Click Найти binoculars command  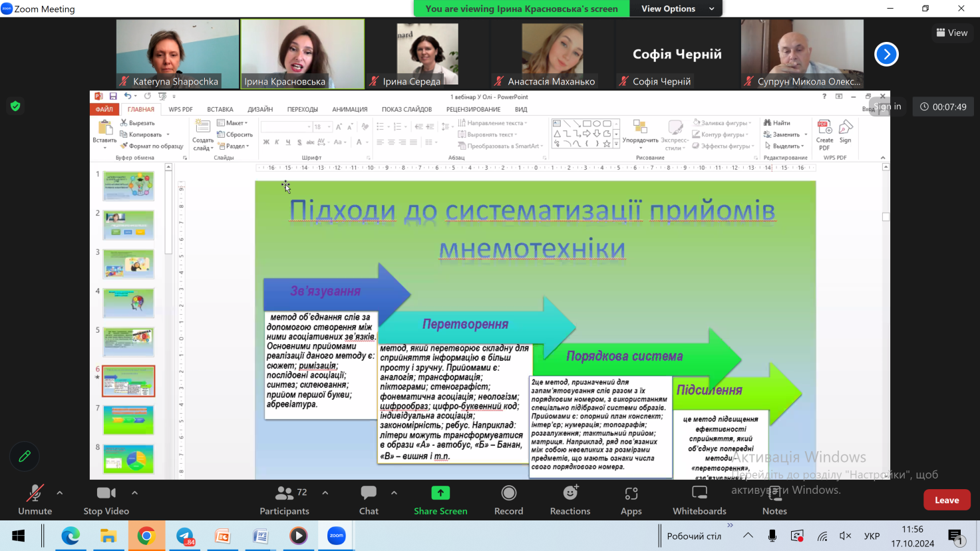point(777,123)
